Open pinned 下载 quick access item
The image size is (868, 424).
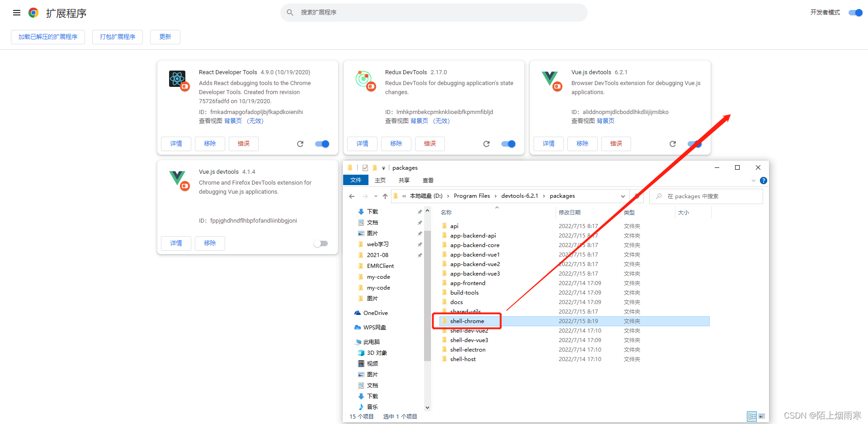click(368, 212)
